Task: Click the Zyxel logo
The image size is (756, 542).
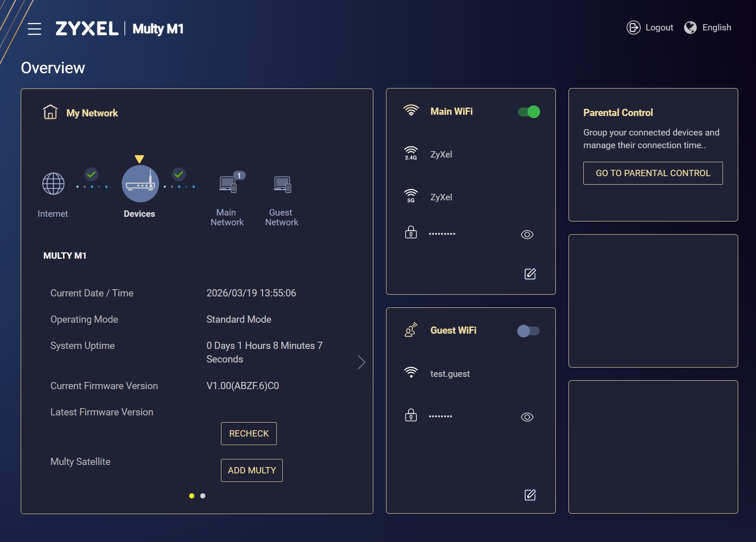Action: (87, 28)
